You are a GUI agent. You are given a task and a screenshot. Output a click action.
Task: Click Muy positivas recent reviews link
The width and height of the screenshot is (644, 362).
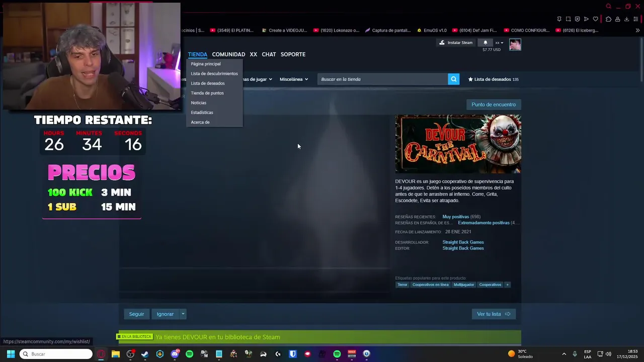tap(455, 217)
